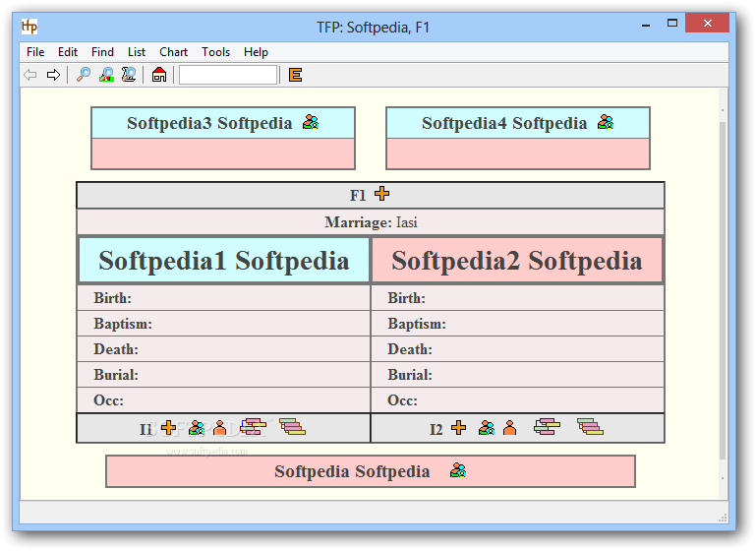Click the vertical scrollbar thumb

pyautogui.click(x=723, y=291)
